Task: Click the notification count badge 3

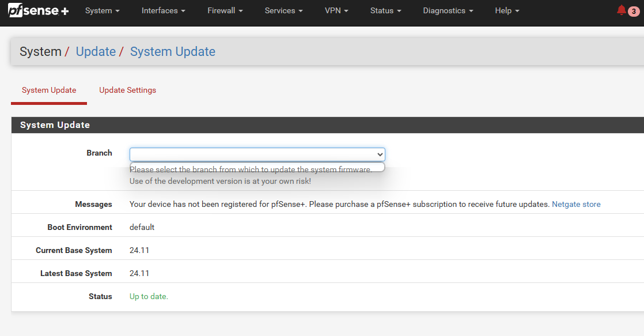Action: [x=634, y=12]
